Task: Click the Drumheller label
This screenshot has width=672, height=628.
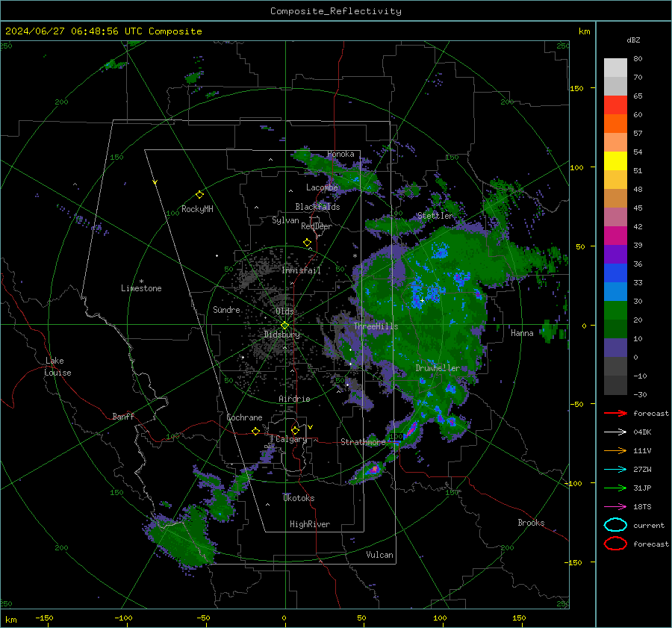Action: pos(438,368)
